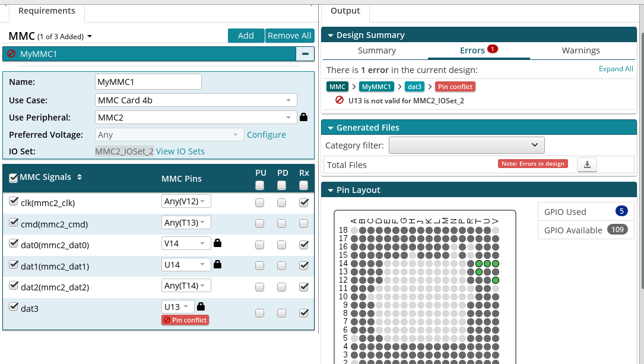Enable Rx for cmd(mmc2_cmd)
This screenshot has height=364, width=644.
pos(303,223)
